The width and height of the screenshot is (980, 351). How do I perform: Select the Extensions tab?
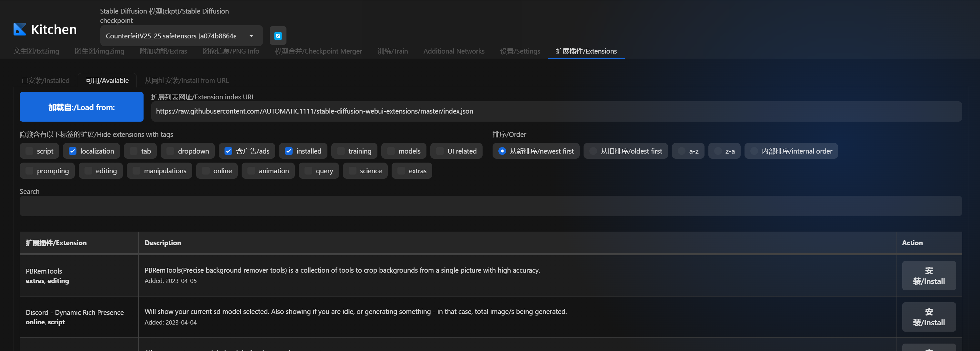pyautogui.click(x=586, y=51)
